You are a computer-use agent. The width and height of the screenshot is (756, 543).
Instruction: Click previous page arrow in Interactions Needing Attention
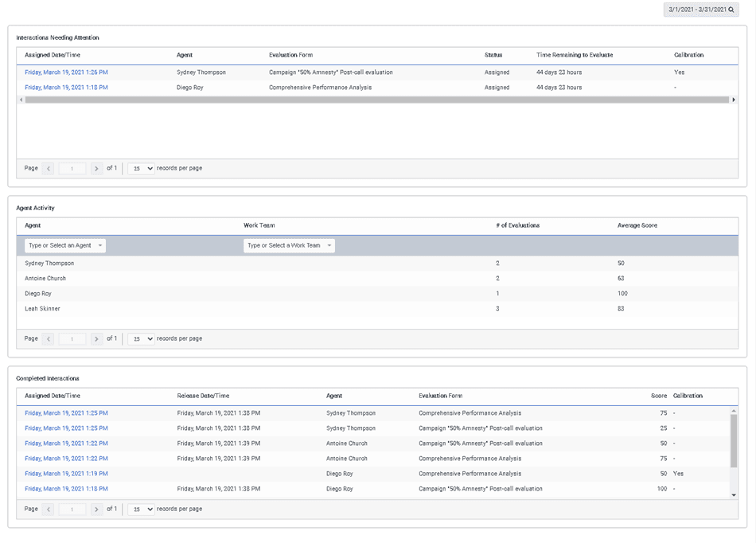48,168
